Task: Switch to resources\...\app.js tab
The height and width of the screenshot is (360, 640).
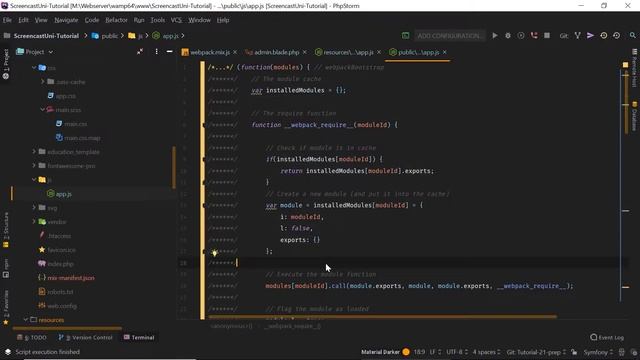Action: (x=348, y=52)
